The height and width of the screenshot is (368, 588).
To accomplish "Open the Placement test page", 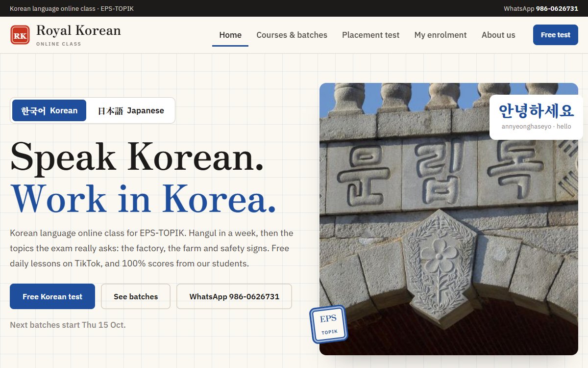I will pyautogui.click(x=370, y=35).
